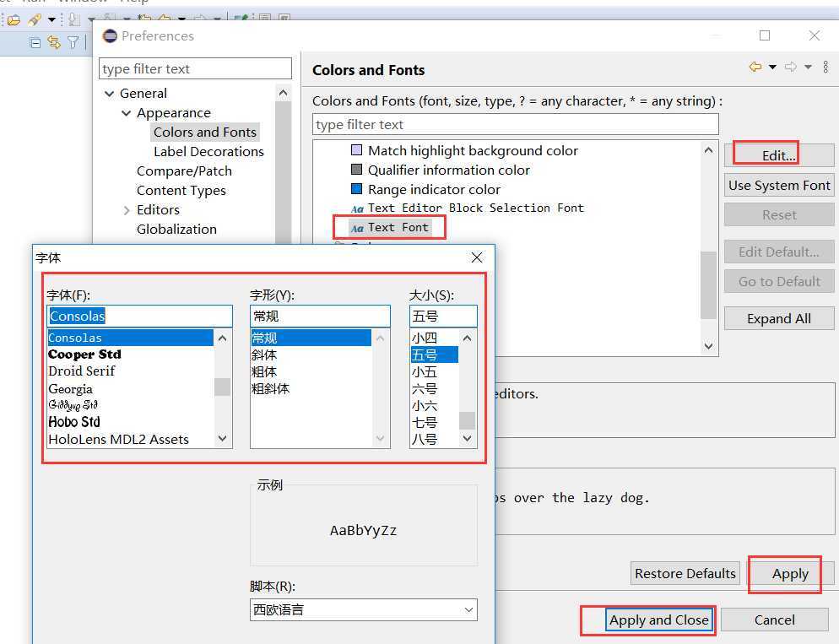
Task: Open the dropdown arrow beside the flashlight icon
Action: point(51,20)
